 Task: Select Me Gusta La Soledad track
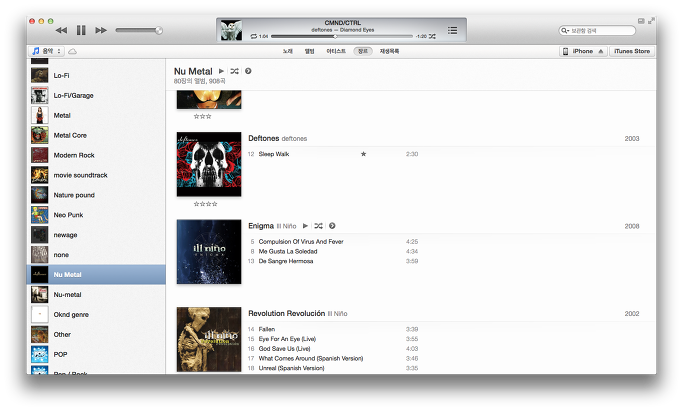333,251
